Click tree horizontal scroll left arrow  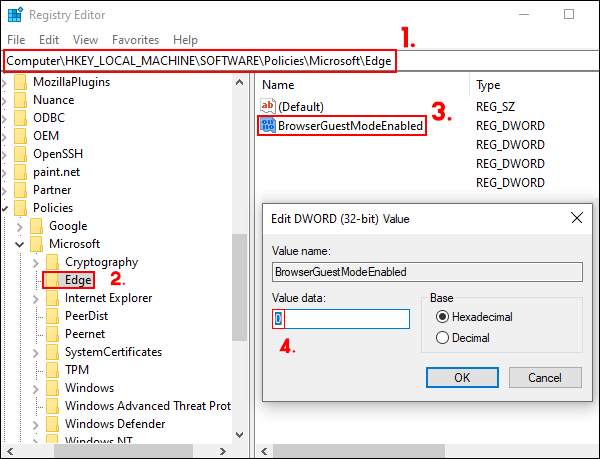10,451
